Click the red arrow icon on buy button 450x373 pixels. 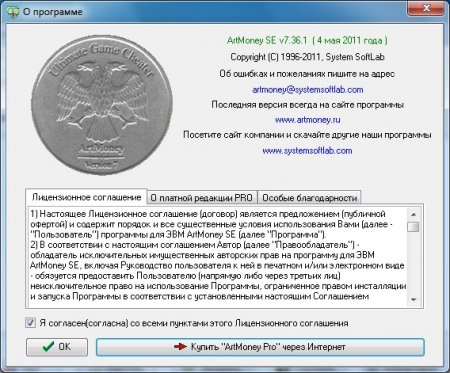tap(180, 347)
